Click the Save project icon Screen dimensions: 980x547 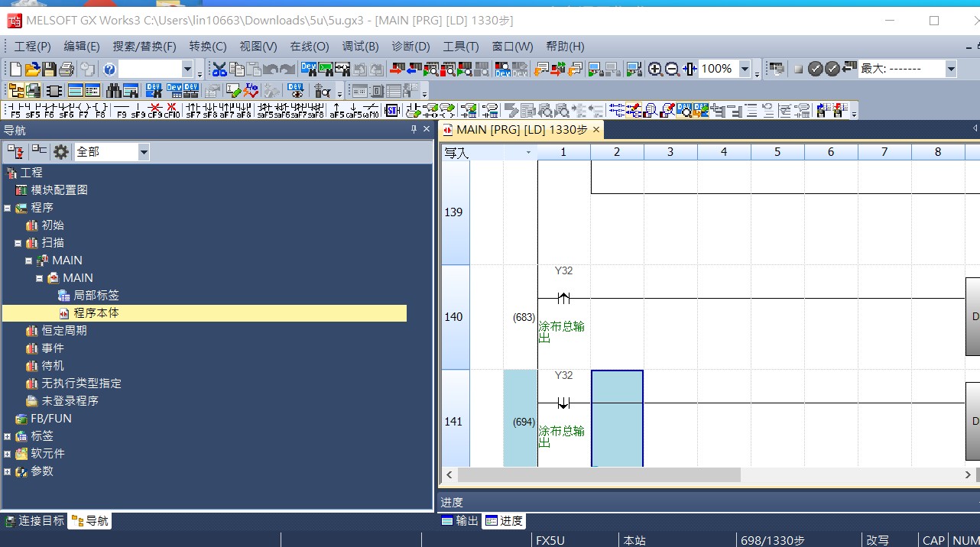49,70
